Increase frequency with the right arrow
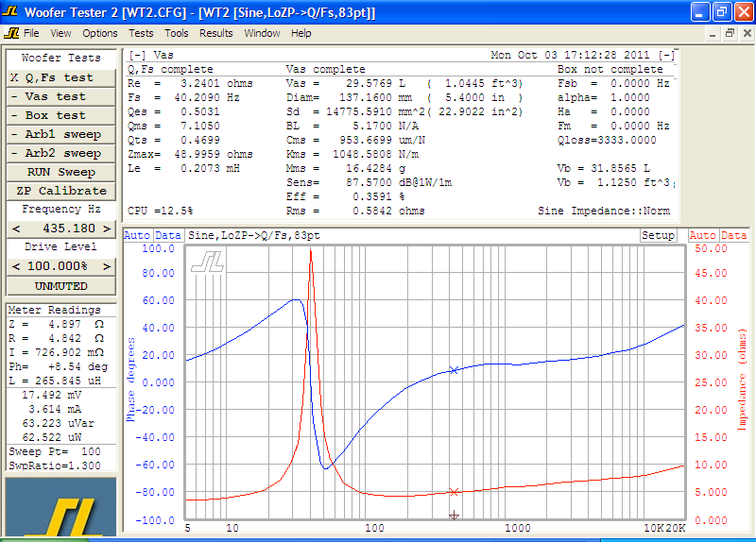756x542 pixels. click(x=107, y=229)
